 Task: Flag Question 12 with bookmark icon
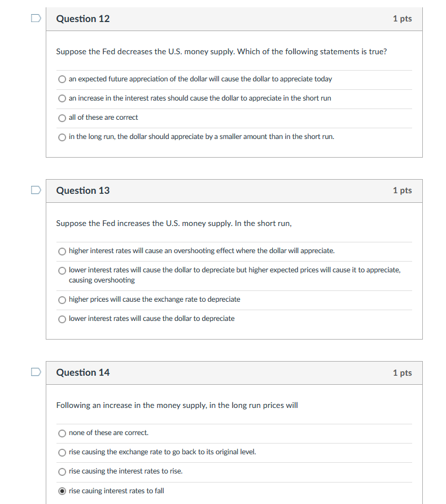pos(36,18)
